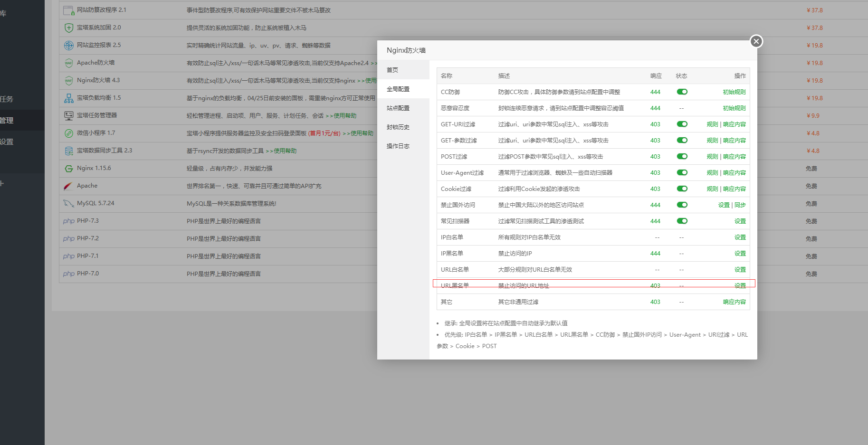Click the 444 response value for CC防御
Viewport: 868px width, 445px height.
(x=655, y=92)
